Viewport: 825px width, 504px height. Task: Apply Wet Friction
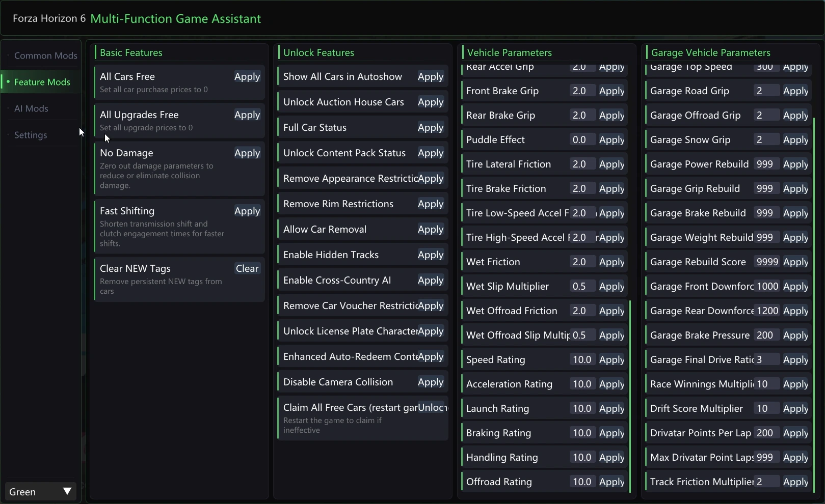pyautogui.click(x=611, y=262)
